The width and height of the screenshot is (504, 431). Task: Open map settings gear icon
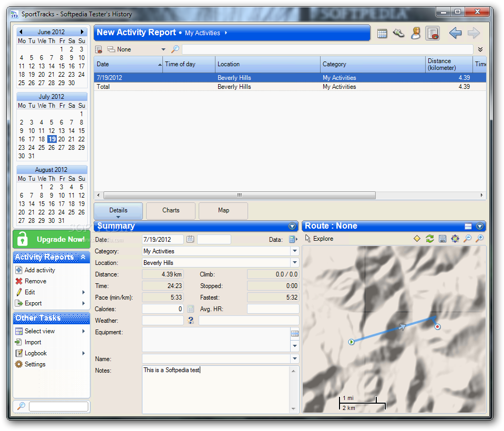coord(455,239)
